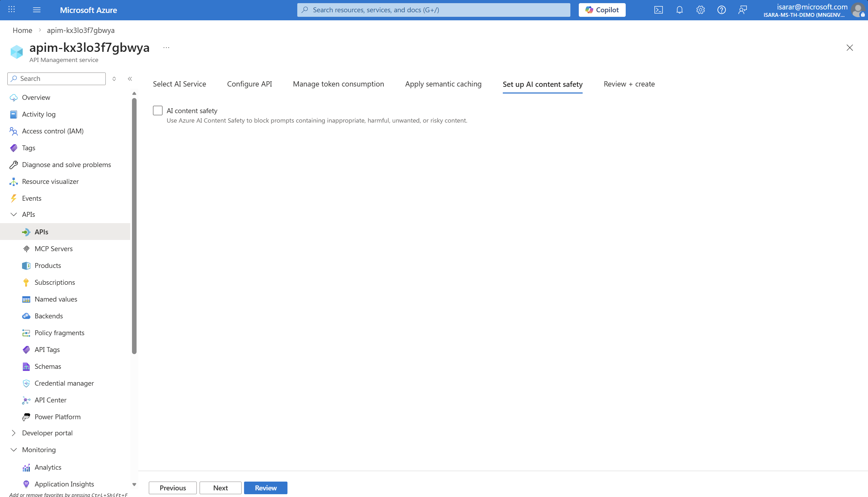Open Resource visualizer
This screenshot has height=497, width=868.
[x=50, y=181]
